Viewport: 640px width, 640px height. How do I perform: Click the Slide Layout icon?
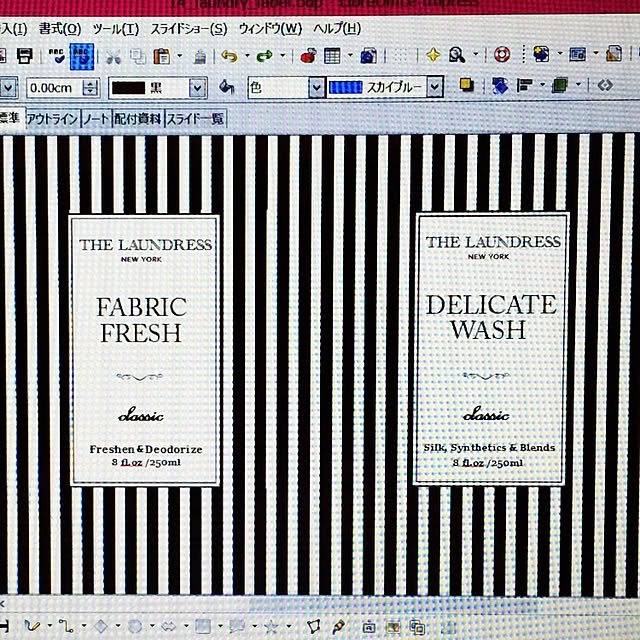577,53
